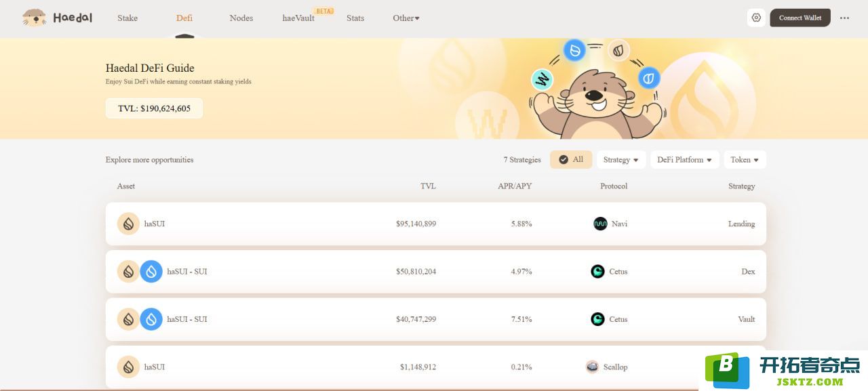The image size is (868, 391).
Task: Click the Cetus icon in the Dex row
Action: tap(597, 272)
